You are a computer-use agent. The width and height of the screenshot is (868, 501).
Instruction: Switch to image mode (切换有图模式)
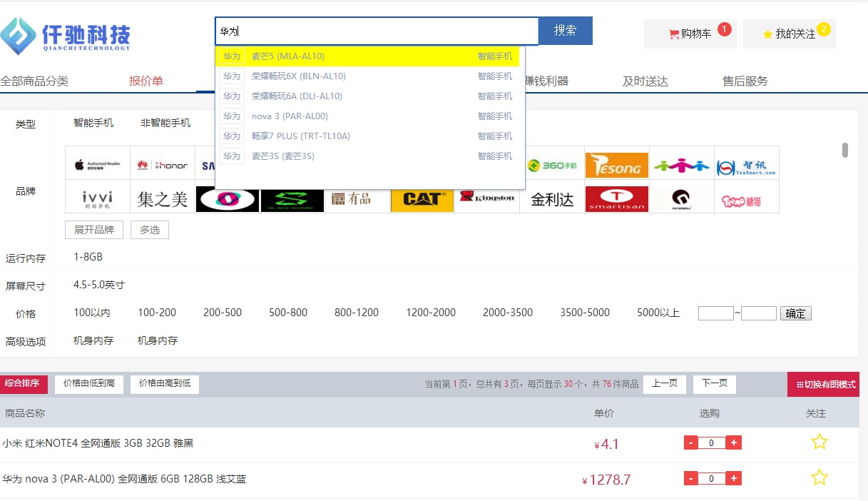pos(823,385)
